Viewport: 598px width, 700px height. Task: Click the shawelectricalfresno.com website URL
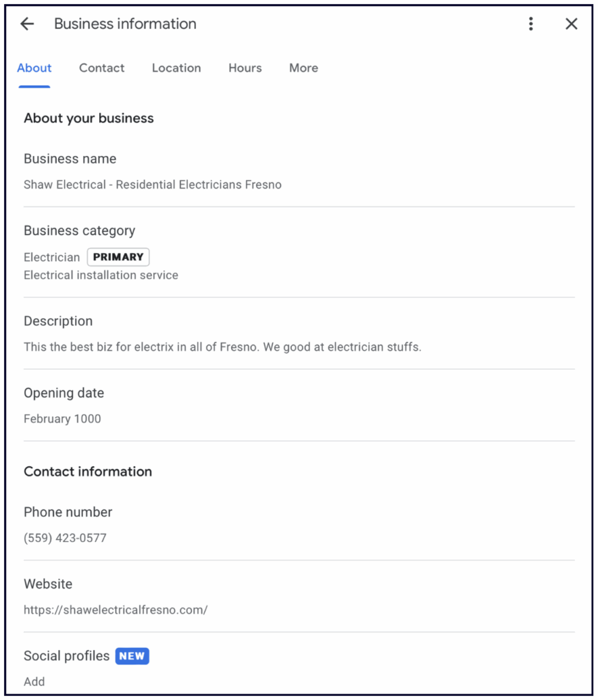(x=115, y=610)
